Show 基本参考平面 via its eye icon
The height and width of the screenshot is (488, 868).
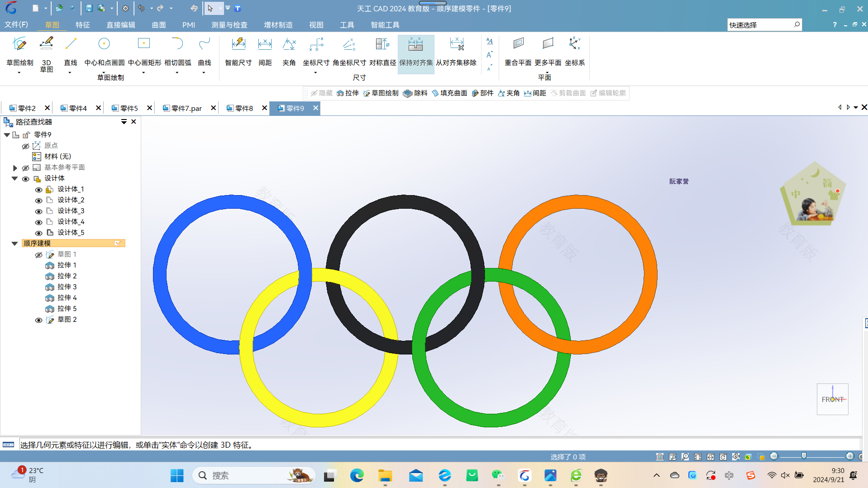coord(26,168)
